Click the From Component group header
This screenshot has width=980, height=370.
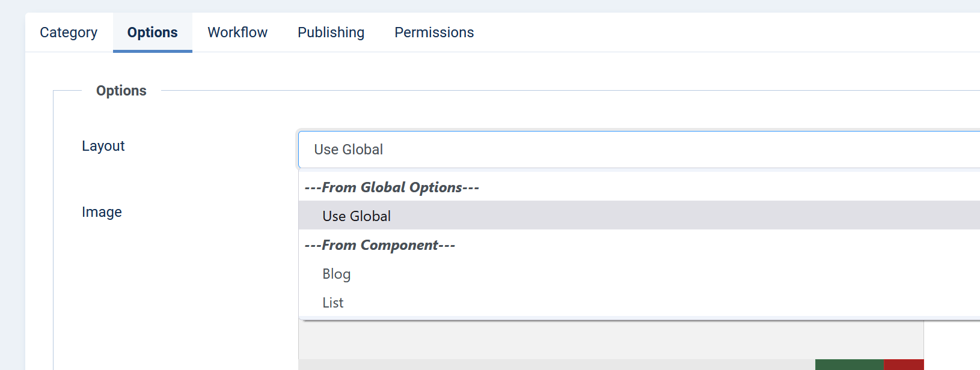pyautogui.click(x=380, y=245)
